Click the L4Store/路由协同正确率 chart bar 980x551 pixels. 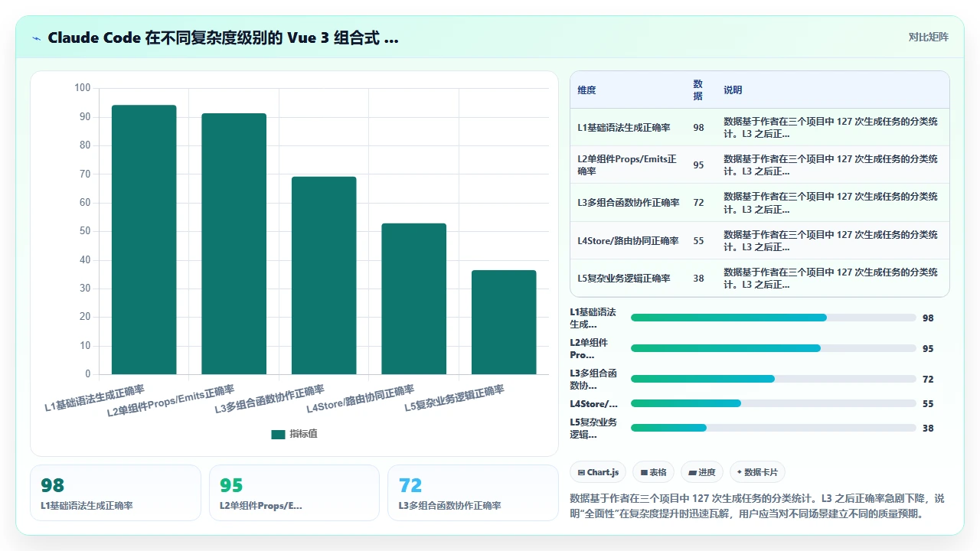pos(413,298)
